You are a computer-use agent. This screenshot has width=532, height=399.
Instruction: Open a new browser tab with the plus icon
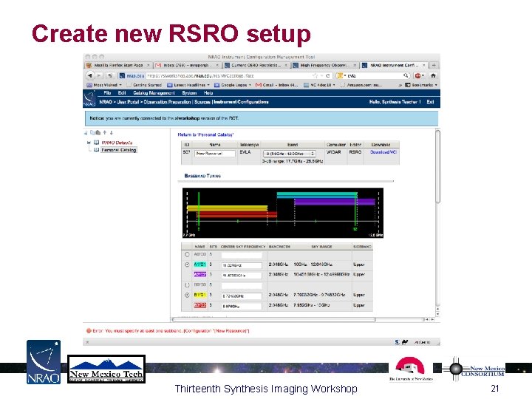coord(434,65)
